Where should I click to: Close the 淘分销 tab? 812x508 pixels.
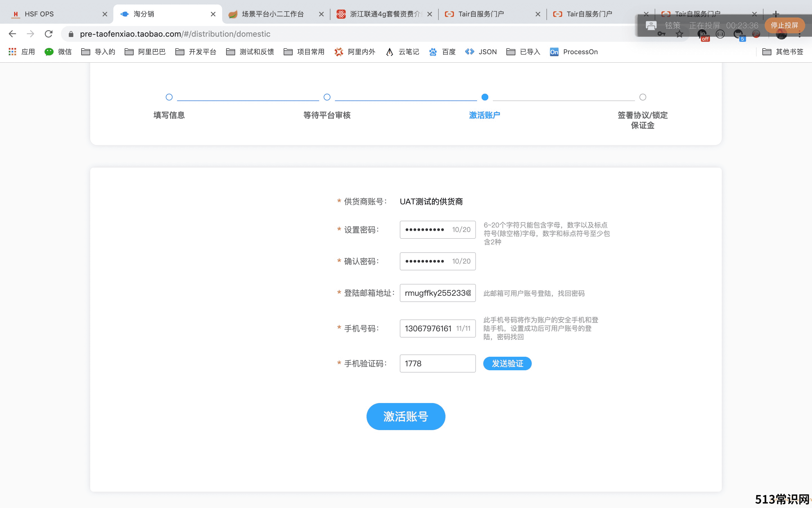213,14
